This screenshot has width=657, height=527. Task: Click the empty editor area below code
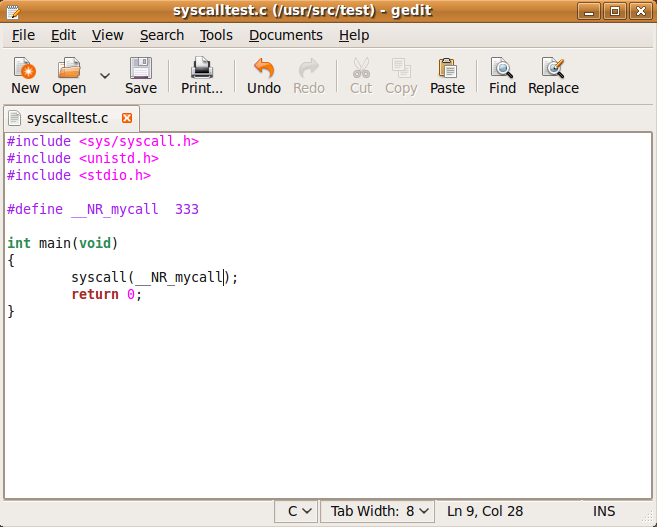pyautogui.click(x=328, y=406)
